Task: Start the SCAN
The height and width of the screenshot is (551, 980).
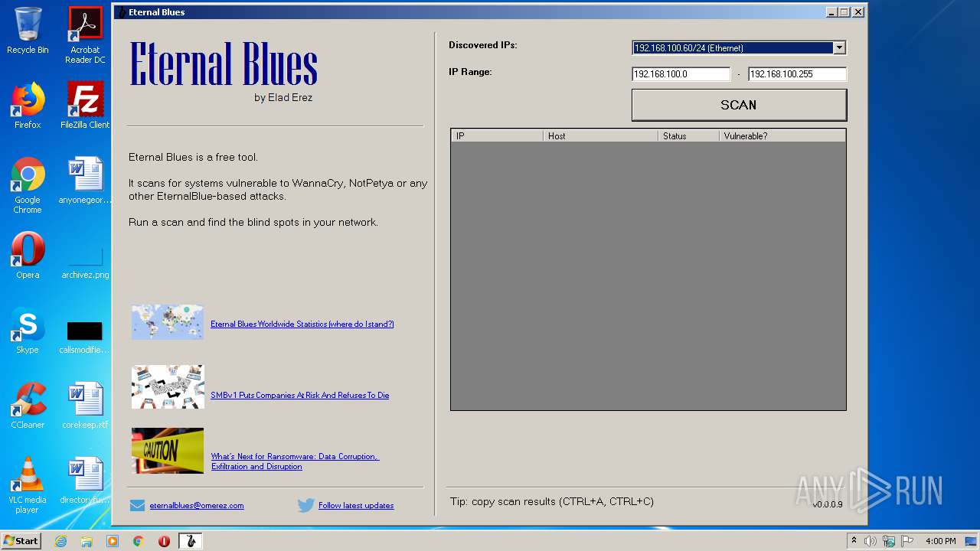Action: (x=739, y=105)
